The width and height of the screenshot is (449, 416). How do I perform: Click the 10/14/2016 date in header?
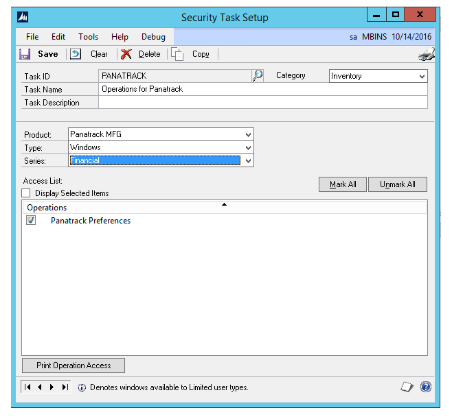click(411, 37)
